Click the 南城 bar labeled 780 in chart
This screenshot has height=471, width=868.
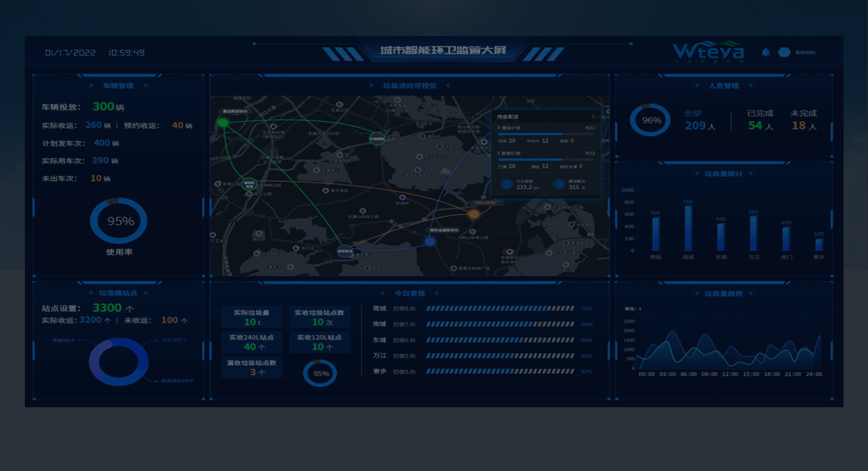tap(688, 228)
